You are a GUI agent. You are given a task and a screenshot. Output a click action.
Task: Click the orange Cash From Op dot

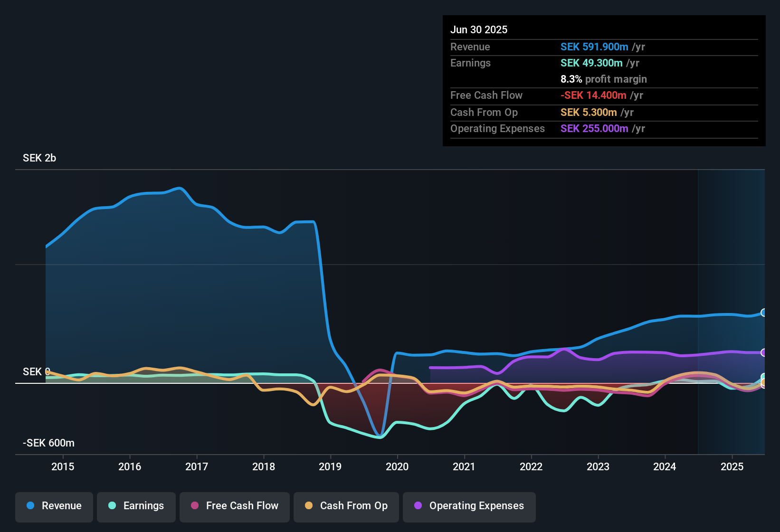[x=309, y=506]
